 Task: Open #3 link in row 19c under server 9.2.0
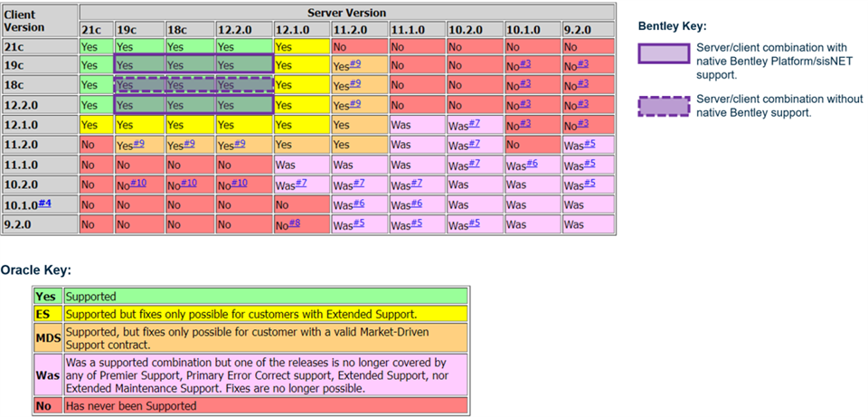[583, 63]
